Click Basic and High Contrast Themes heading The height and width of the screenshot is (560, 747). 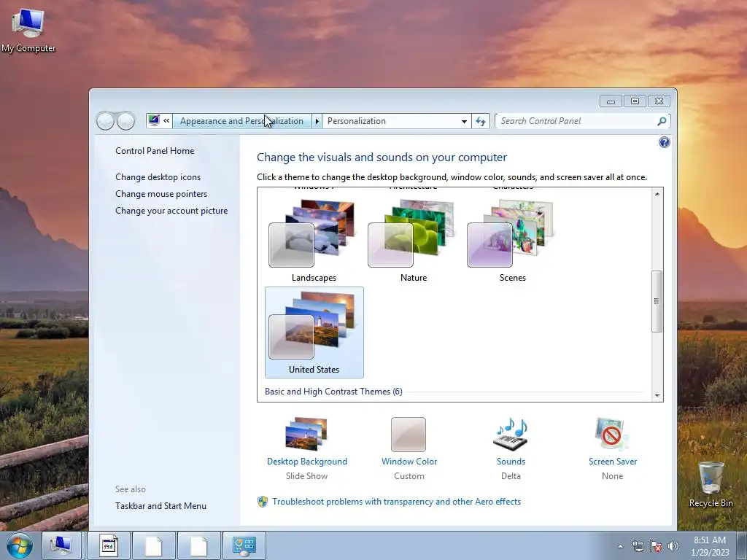tap(333, 392)
